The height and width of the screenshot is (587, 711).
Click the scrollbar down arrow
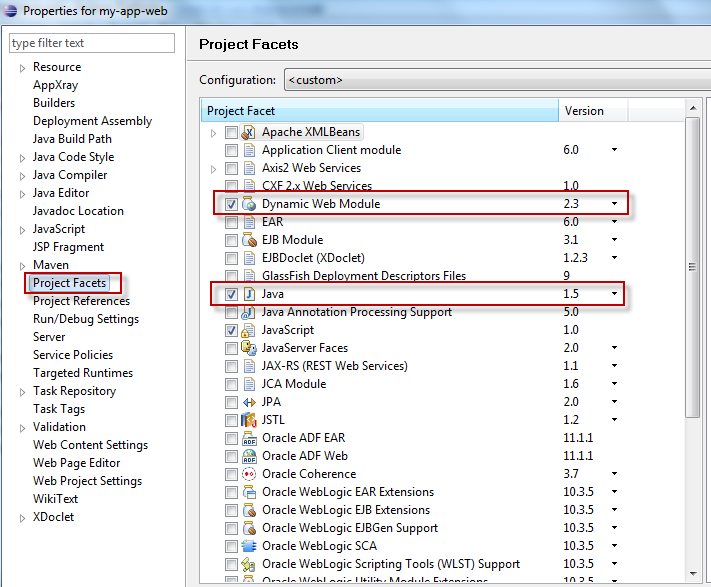692,574
